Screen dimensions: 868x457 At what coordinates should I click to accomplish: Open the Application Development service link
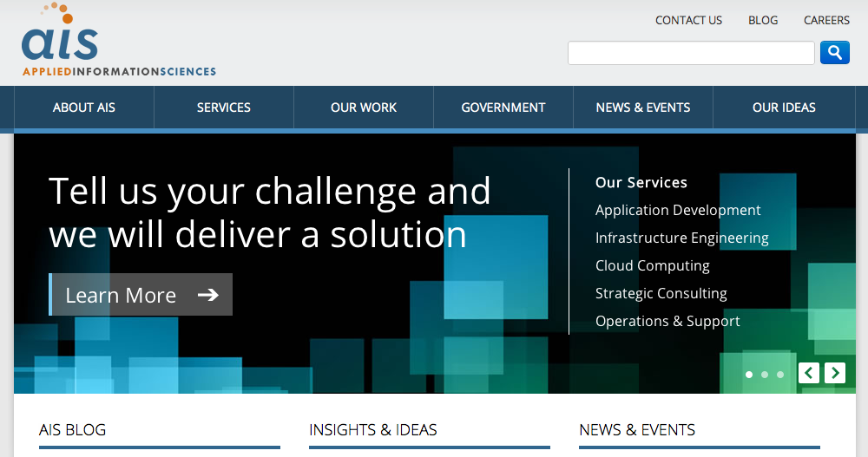[x=678, y=210]
